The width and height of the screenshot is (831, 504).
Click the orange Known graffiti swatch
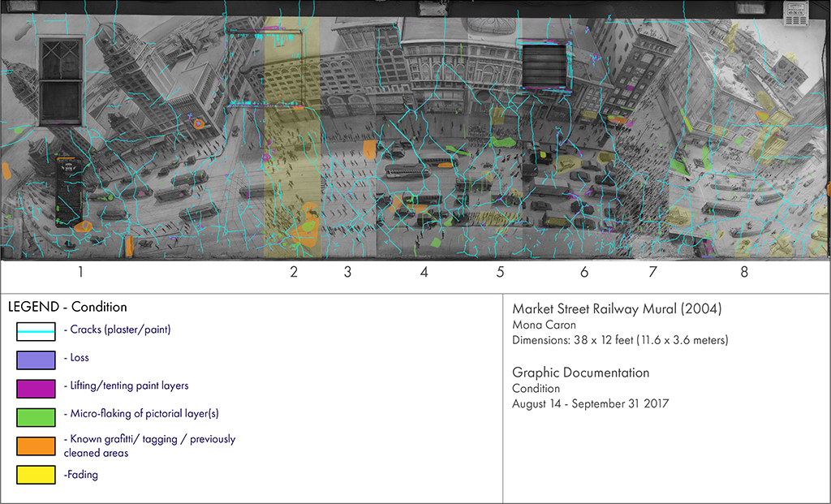click(37, 446)
